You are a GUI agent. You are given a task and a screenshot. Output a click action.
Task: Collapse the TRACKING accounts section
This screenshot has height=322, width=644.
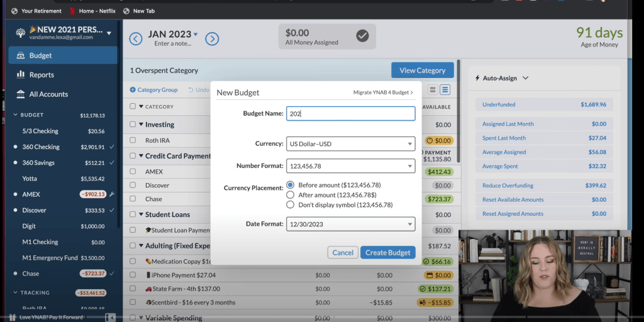(x=16, y=293)
